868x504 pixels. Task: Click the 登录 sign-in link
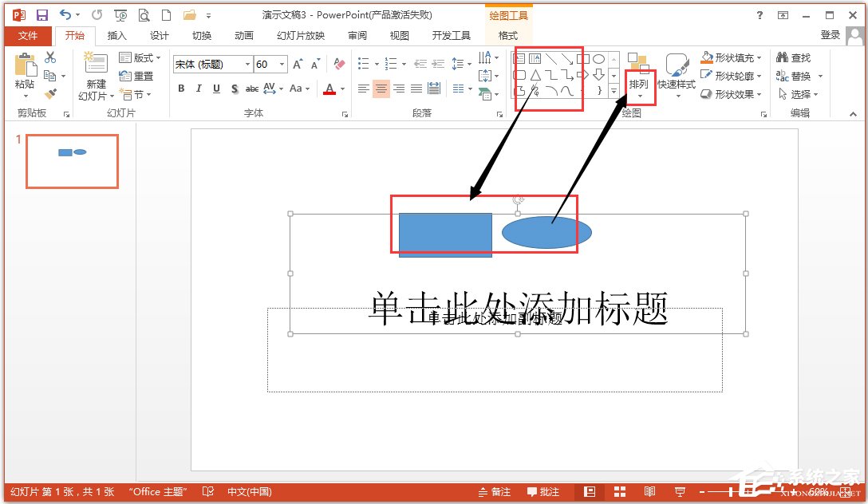pos(831,35)
